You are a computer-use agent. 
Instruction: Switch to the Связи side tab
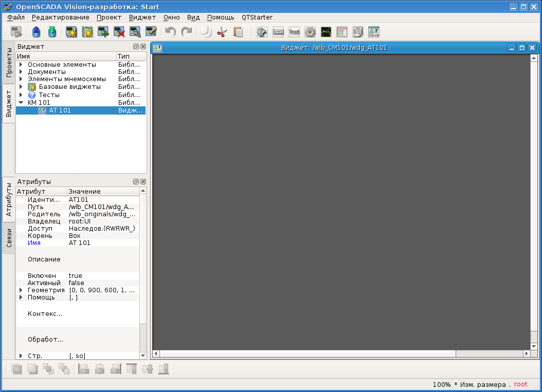tap(9, 238)
